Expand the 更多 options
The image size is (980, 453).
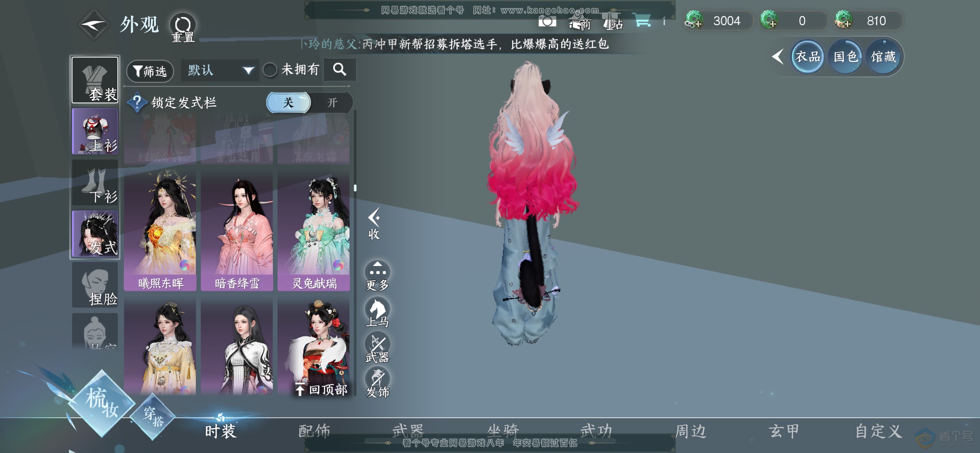click(x=377, y=276)
